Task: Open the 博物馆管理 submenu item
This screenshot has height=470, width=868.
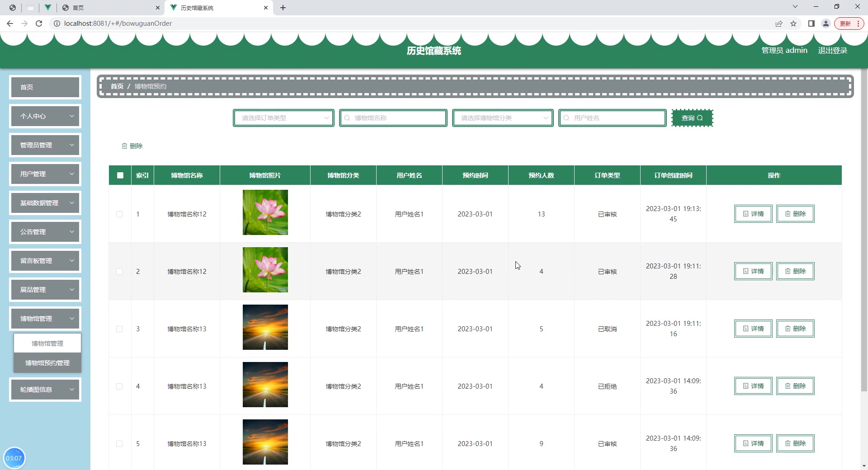Action: [x=47, y=343]
